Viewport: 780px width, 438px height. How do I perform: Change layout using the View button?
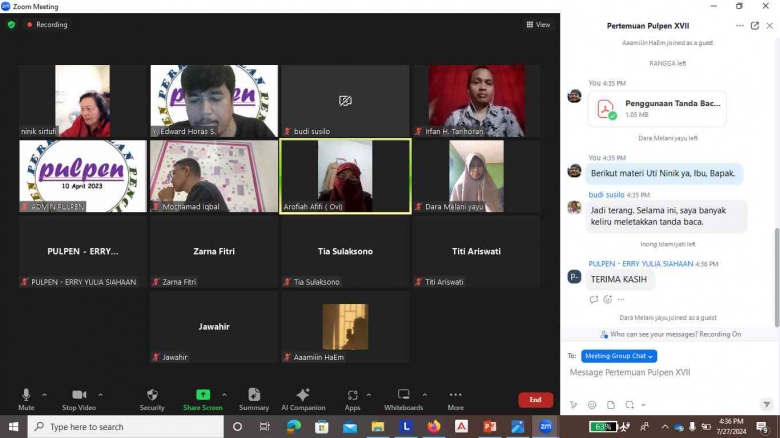[x=538, y=25]
